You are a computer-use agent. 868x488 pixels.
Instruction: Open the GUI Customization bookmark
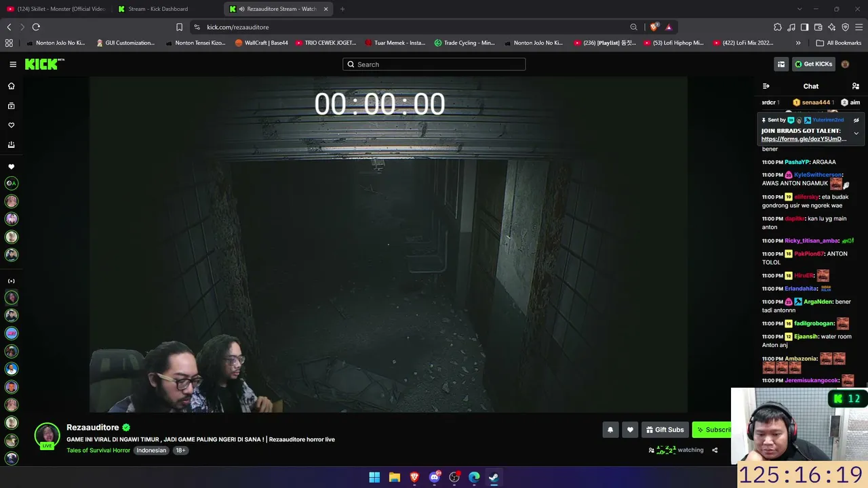125,43
